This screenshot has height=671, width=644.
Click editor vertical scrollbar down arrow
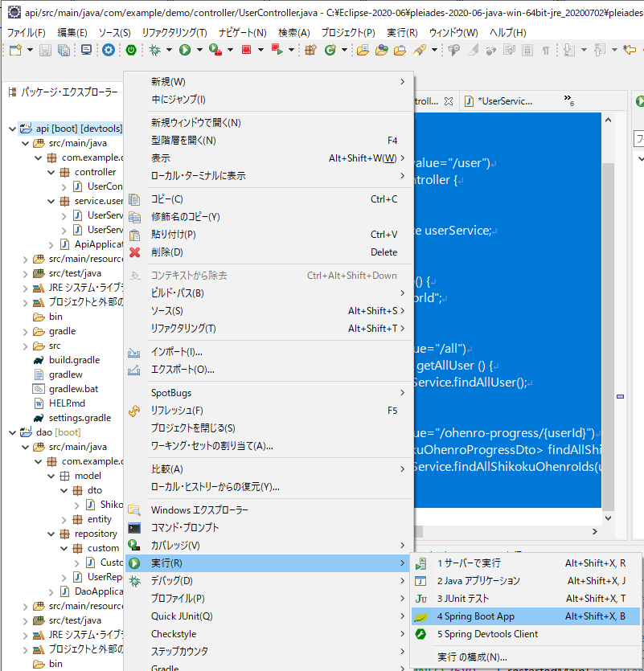608,518
